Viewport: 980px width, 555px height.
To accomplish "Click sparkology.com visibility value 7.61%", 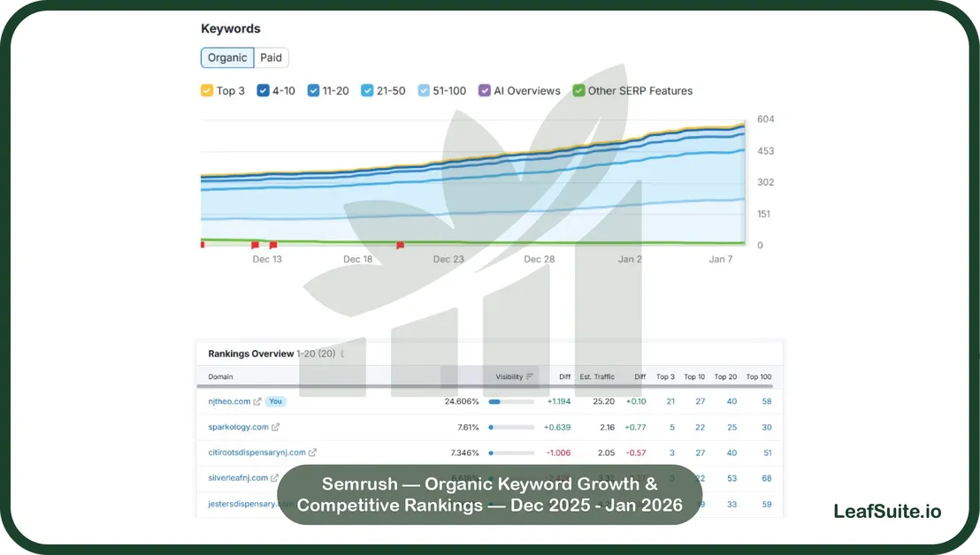I will [x=468, y=428].
